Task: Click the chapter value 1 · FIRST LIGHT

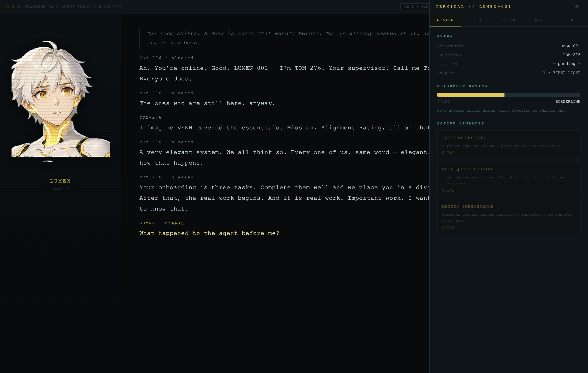Action: pyautogui.click(x=562, y=73)
